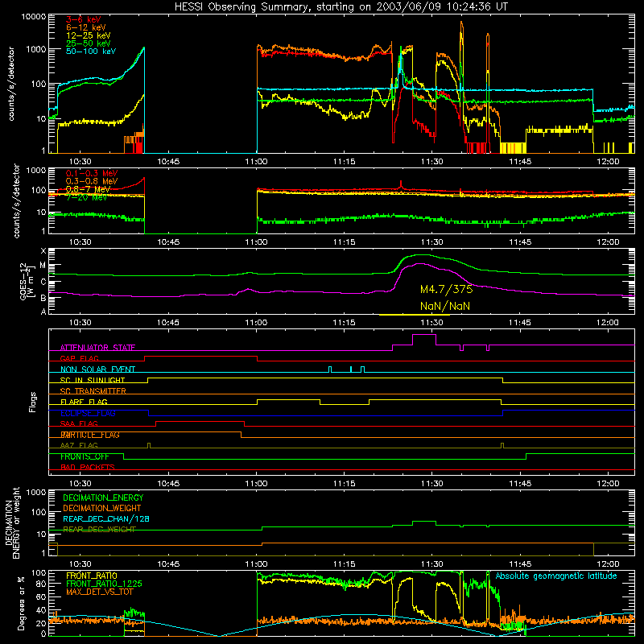
Task: Click the green 25-50 keV legend label
Action: coord(88,43)
